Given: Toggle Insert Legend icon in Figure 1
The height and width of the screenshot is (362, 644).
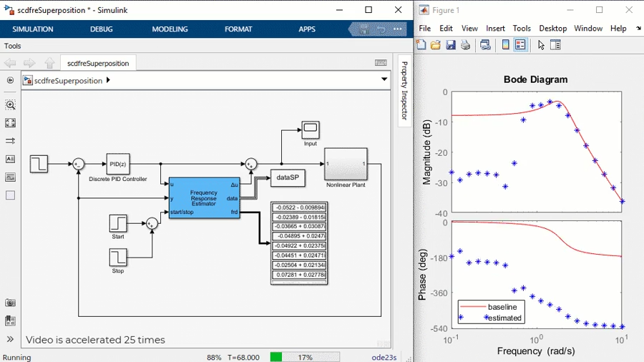Looking at the screenshot, I should 520,45.
